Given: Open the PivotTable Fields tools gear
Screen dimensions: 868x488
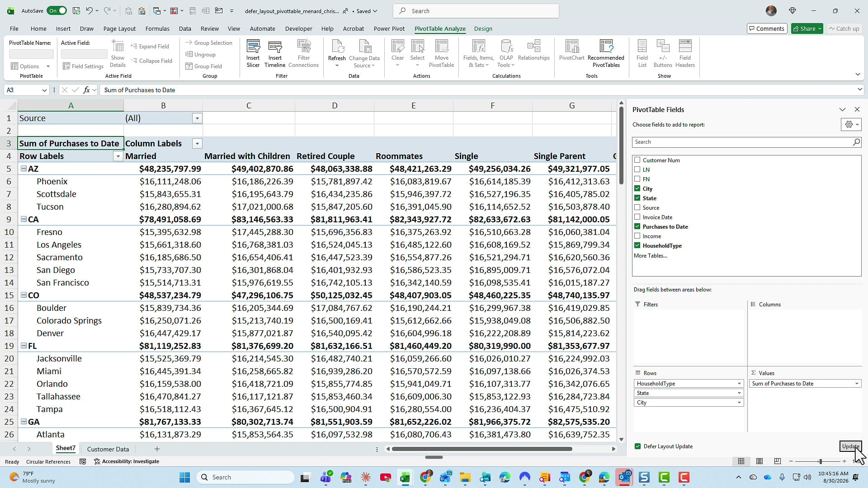Looking at the screenshot, I should pyautogui.click(x=851, y=124).
